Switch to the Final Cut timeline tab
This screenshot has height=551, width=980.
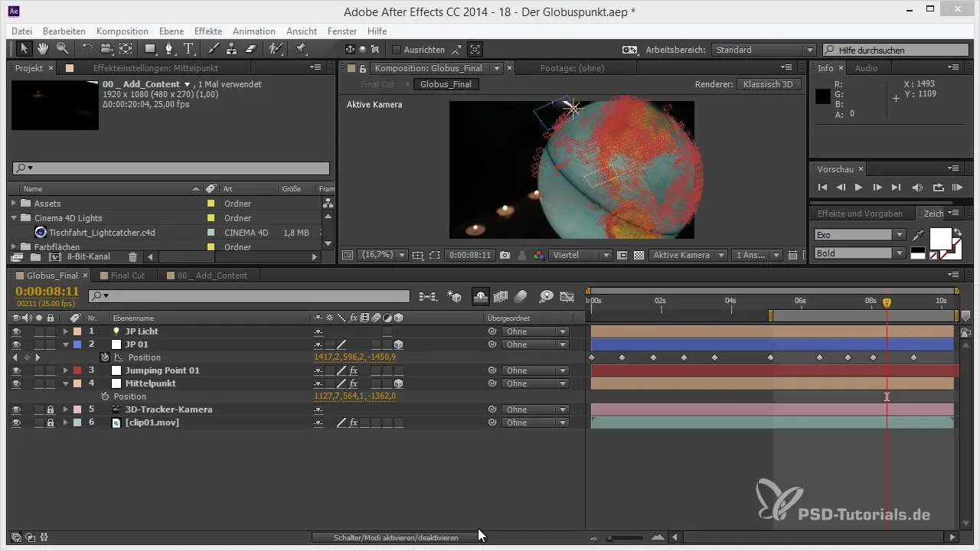click(x=127, y=275)
